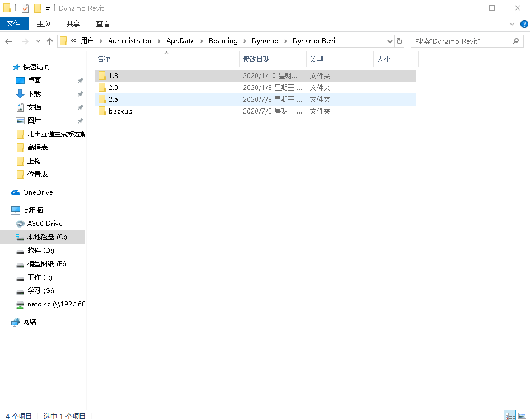Open the address bar history dropdown

click(x=390, y=41)
